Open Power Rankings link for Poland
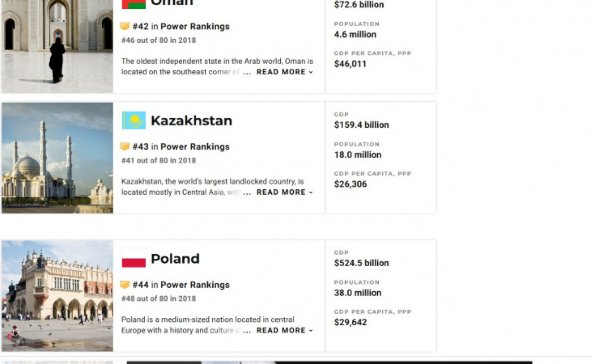 click(195, 285)
